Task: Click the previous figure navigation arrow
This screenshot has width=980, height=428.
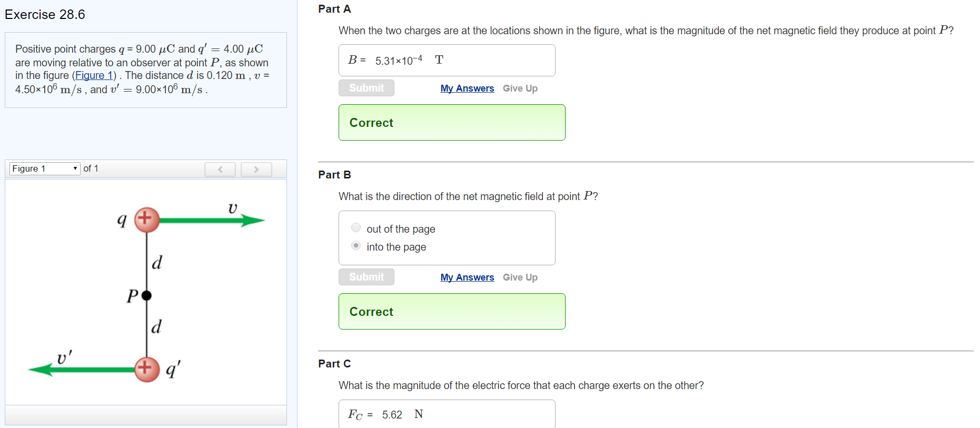Action: click(x=220, y=169)
